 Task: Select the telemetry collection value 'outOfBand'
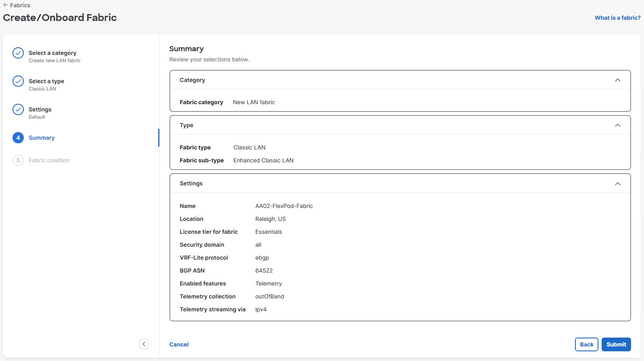(270, 296)
